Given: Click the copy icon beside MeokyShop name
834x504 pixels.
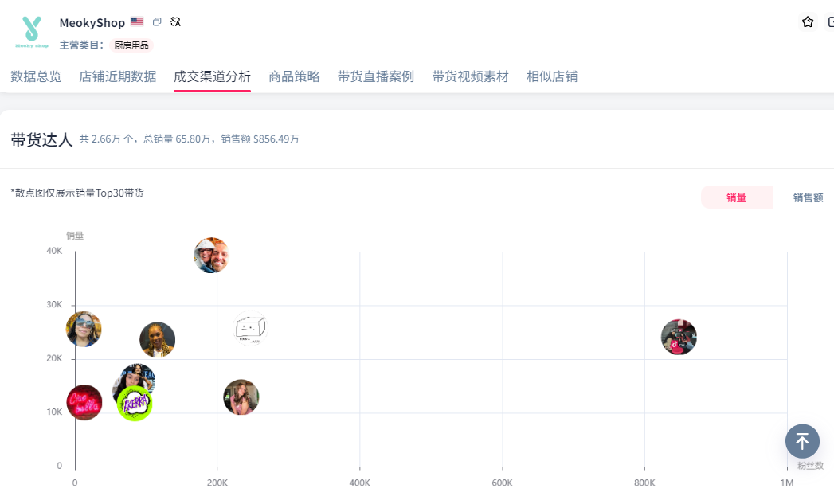Looking at the screenshot, I should (157, 22).
